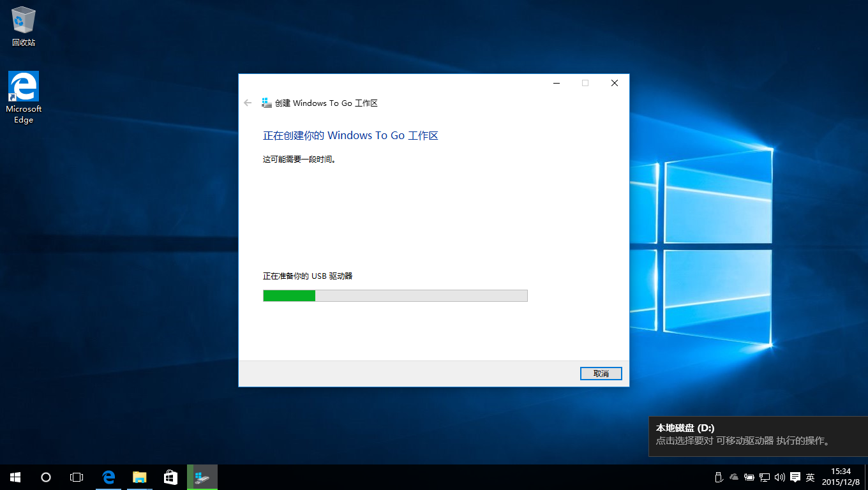Go back using the wizard's back arrow
Screen dimensions: 868x490
coord(248,103)
